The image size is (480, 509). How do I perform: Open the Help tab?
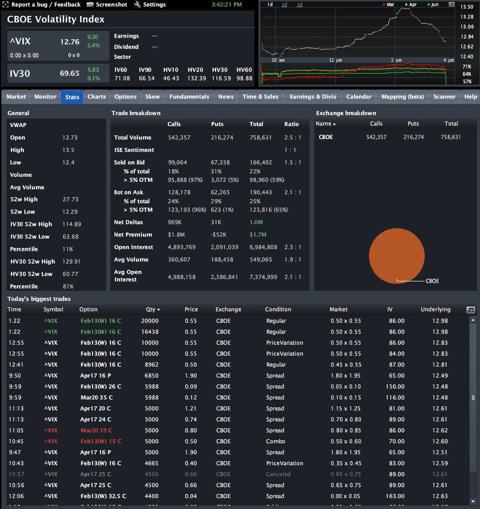(x=471, y=97)
